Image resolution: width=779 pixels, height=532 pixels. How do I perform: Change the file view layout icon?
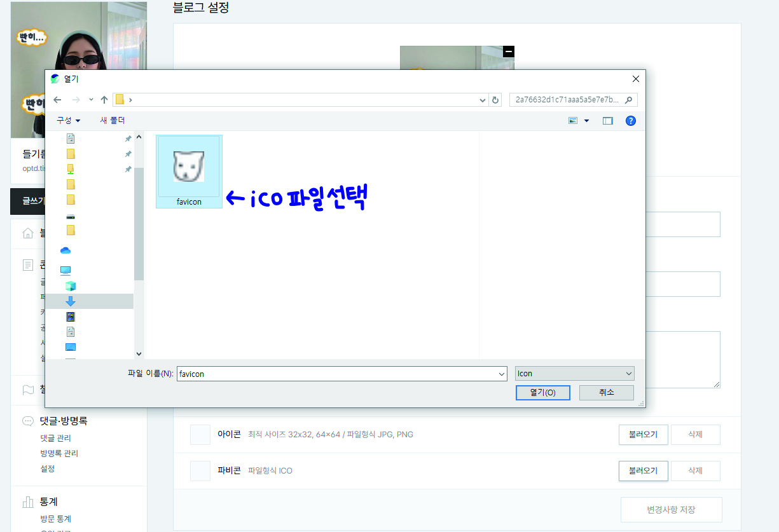573,121
